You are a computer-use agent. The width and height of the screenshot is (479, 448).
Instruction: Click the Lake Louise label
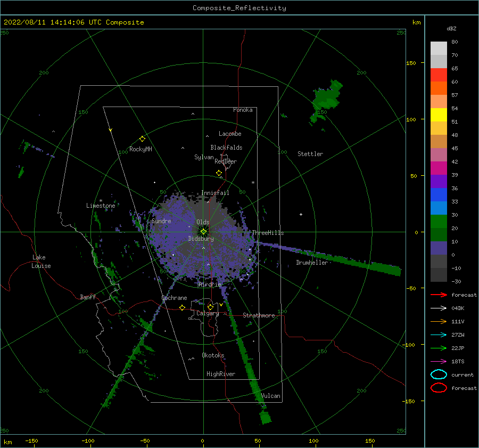(x=42, y=262)
